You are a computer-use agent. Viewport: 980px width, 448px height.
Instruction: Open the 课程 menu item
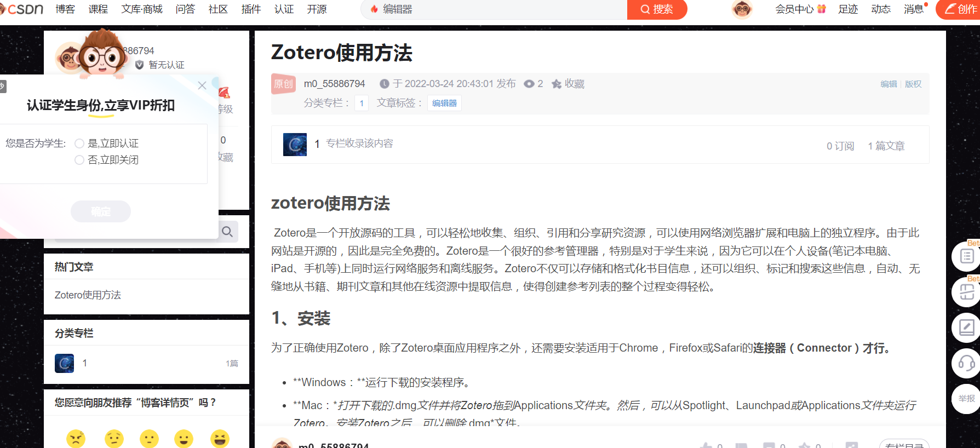pyautogui.click(x=98, y=9)
